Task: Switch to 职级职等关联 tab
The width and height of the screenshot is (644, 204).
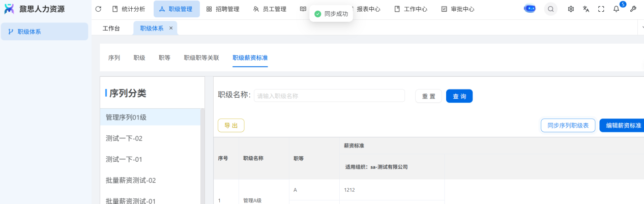Action: [201, 58]
